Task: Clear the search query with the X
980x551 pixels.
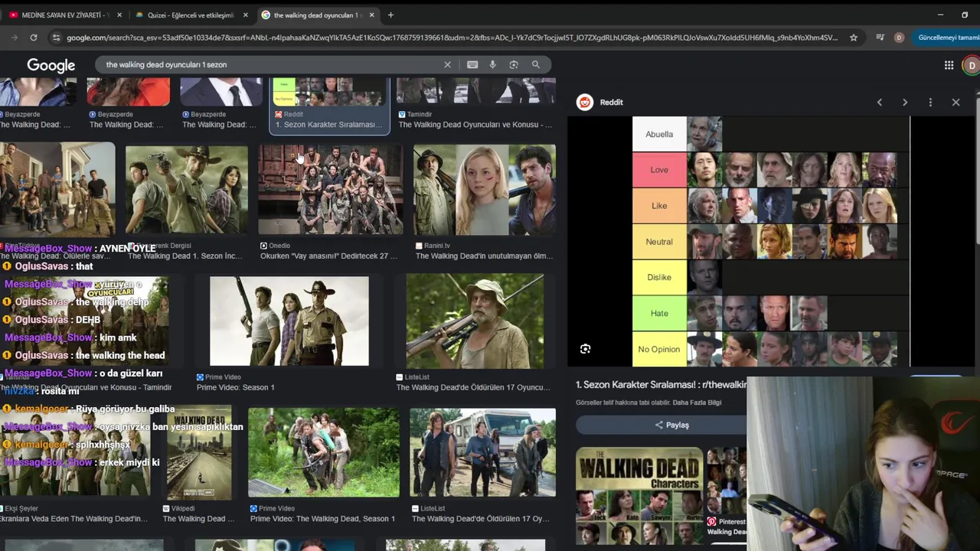Action: click(448, 64)
